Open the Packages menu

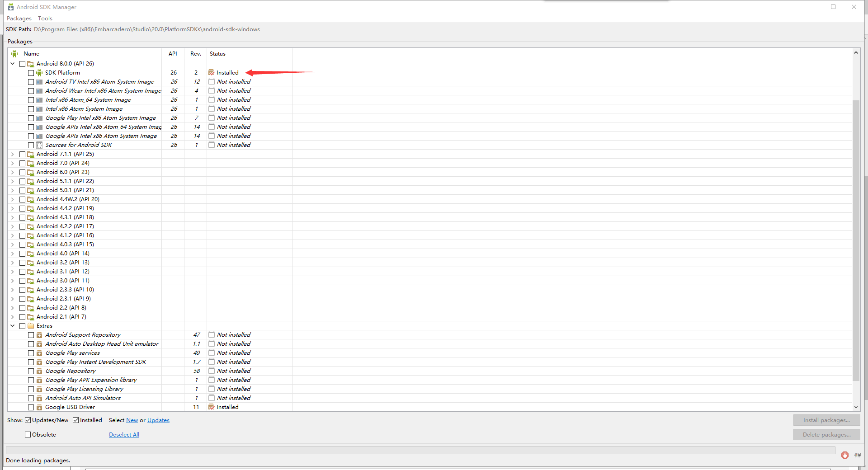[x=19, y=19]
